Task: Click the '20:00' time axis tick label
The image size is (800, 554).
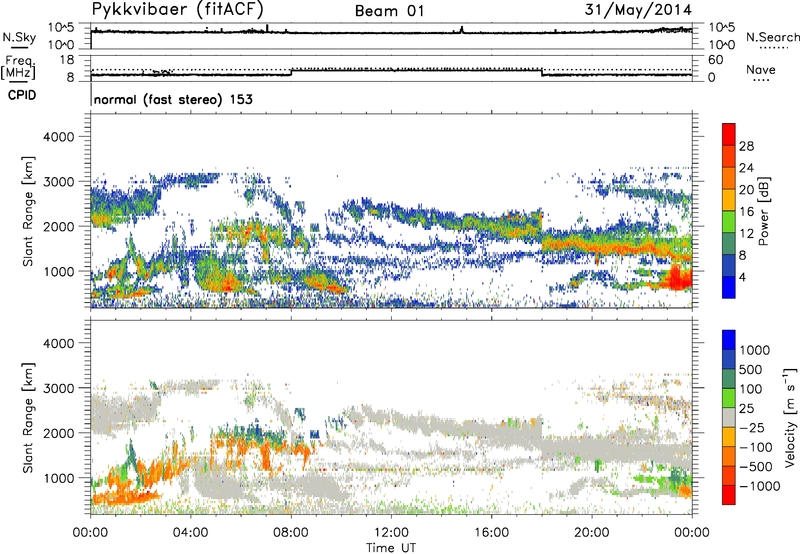Action: tap(591, 533)
